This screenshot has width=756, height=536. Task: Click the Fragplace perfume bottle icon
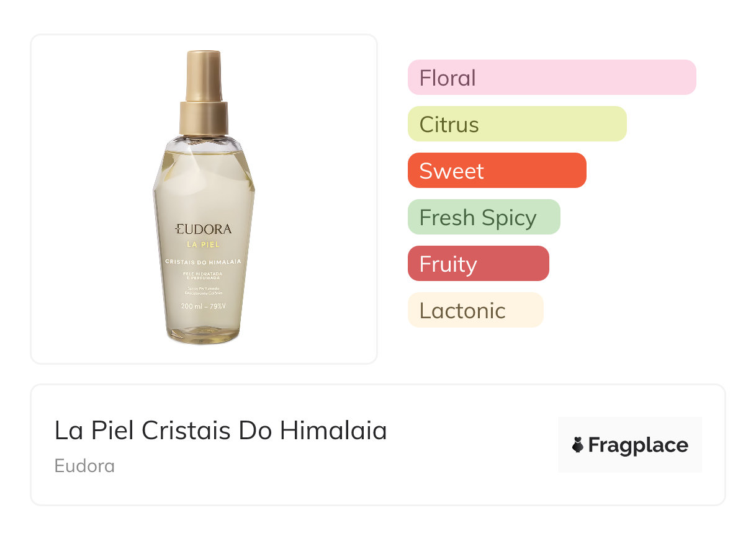tap(578, 445)
